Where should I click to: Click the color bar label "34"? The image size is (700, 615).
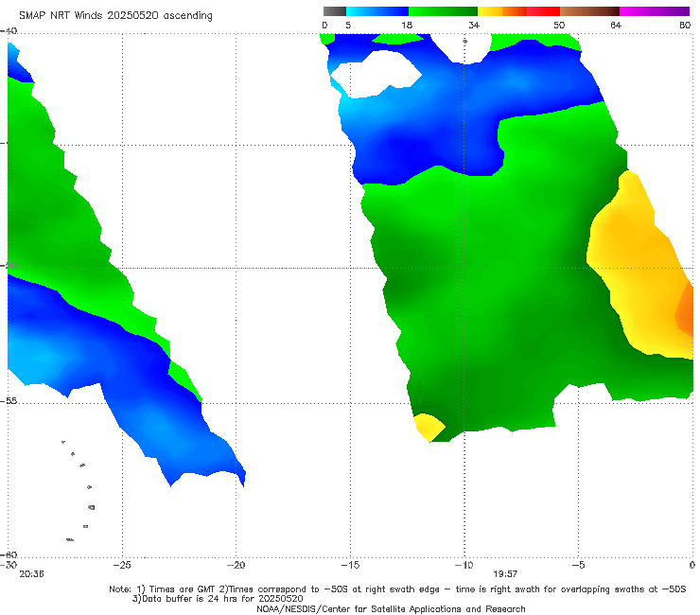tap(474, 25)
